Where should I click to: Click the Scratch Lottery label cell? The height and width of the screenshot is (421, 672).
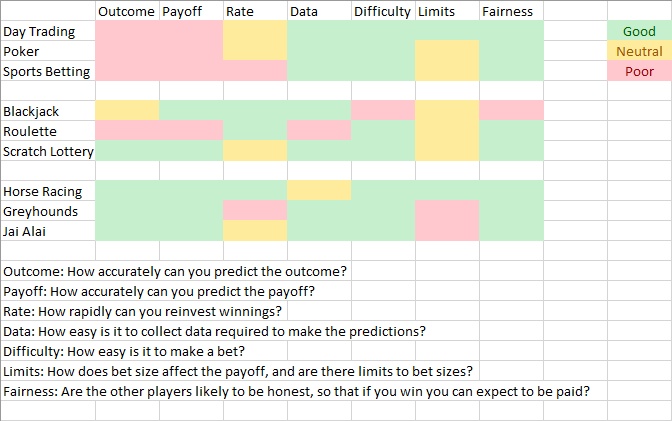(x=48, y=151)
